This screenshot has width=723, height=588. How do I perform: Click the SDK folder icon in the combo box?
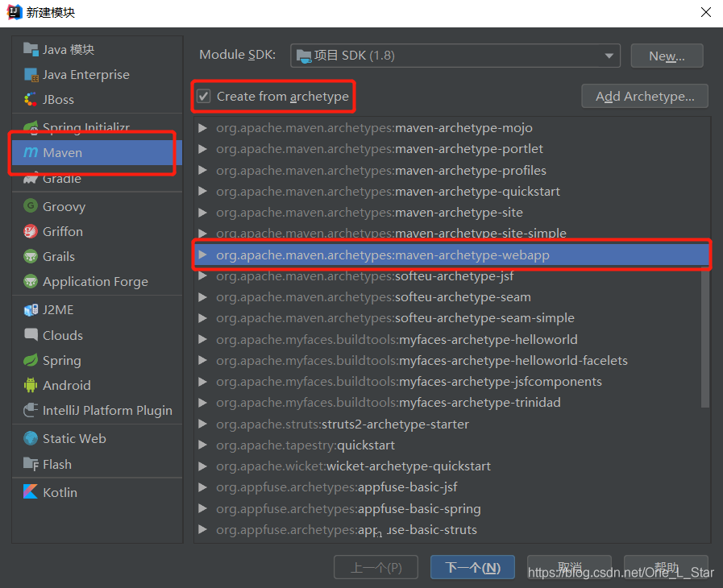click(x=304, y=56)
